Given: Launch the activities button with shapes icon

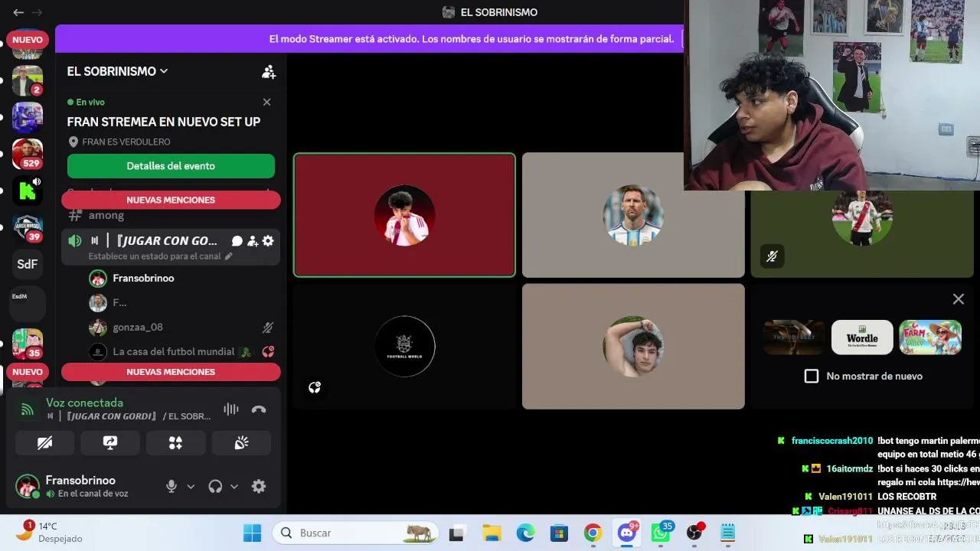Looking at the screenshot, I should (175, 443).
